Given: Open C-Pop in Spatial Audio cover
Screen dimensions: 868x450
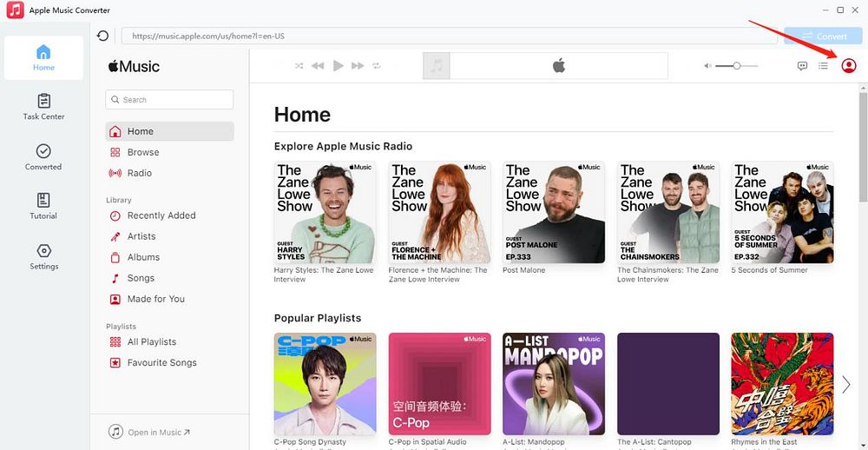Looking at the screenshot, I should click(439, 383).
